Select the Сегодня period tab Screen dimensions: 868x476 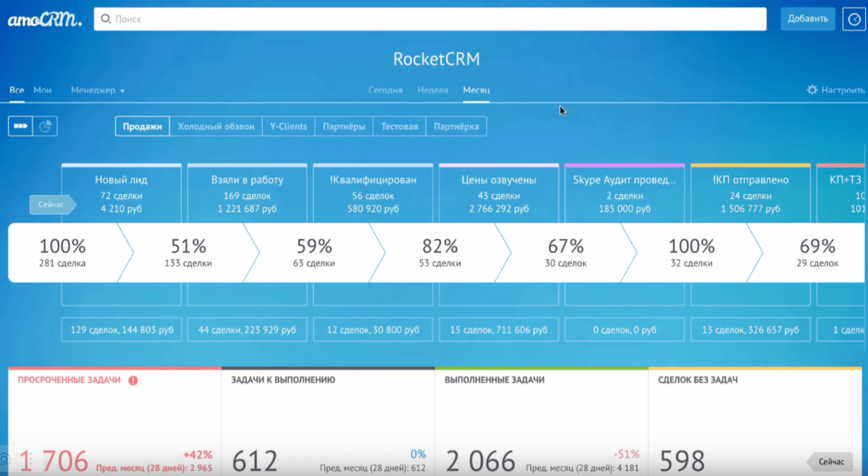(x=385, y=90)
